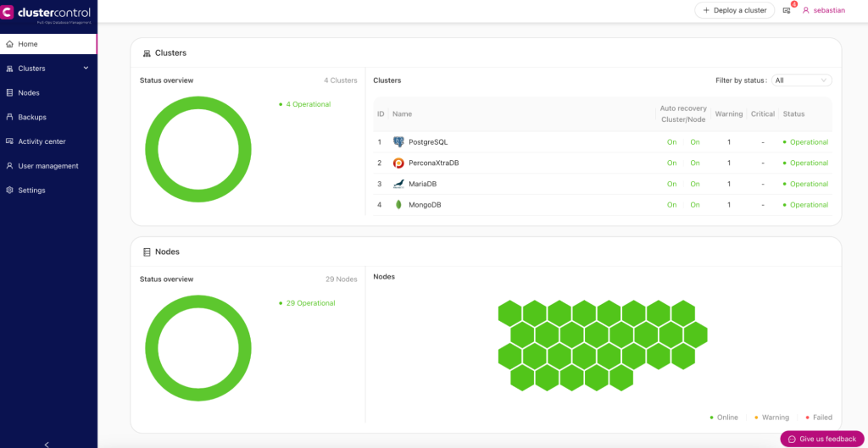Image resolution: width=868 pixels, height=448 pixels.
Task: Click the 29 Nodes count label
Action: 342,279
